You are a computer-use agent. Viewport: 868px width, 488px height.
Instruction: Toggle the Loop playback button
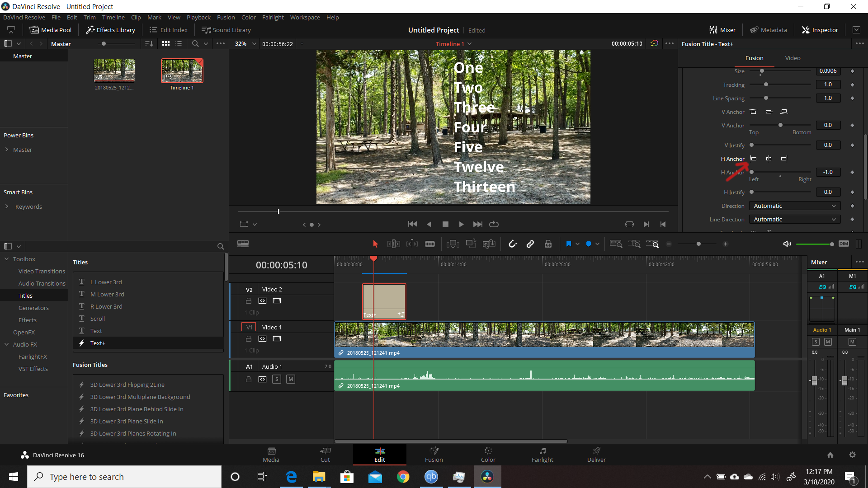(x=494, y=224)
